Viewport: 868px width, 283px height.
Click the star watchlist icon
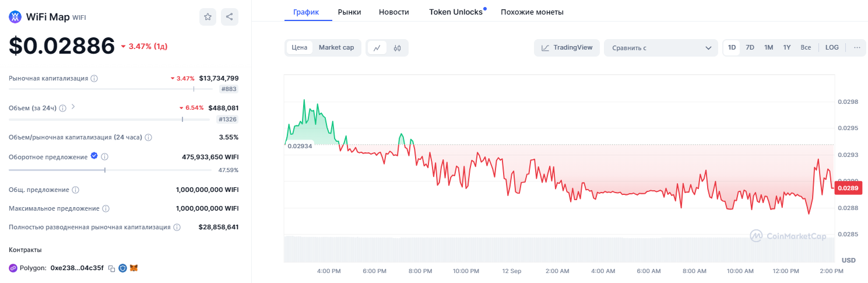(x=208, y=17)
